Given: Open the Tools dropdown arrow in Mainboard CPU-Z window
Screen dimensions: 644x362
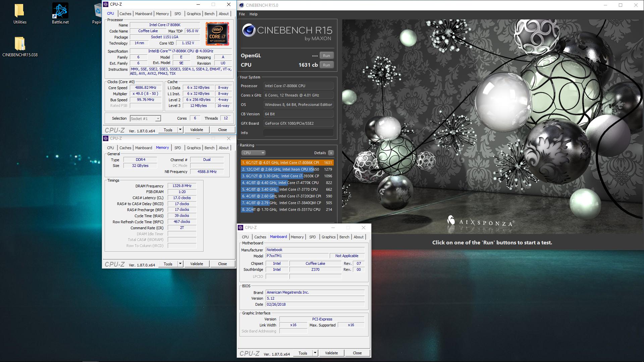Looking at the screenshot, I should pyautogui.click(x=315, y=353).
